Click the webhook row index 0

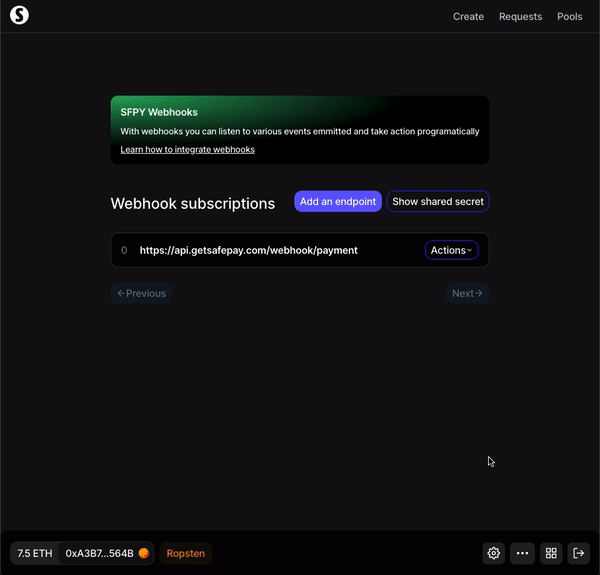124,250
